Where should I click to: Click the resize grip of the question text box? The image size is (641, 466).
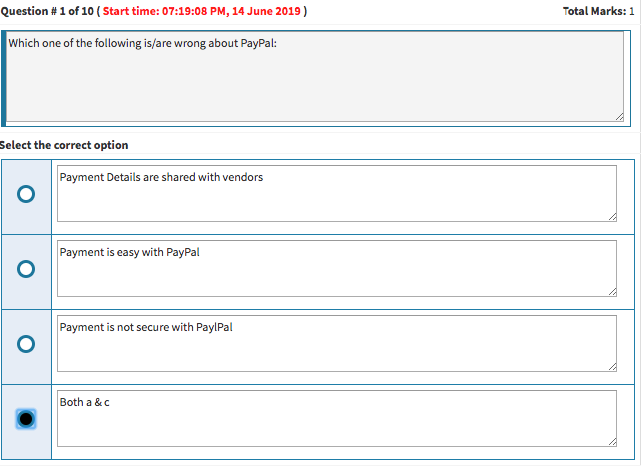tap(620, 117)
